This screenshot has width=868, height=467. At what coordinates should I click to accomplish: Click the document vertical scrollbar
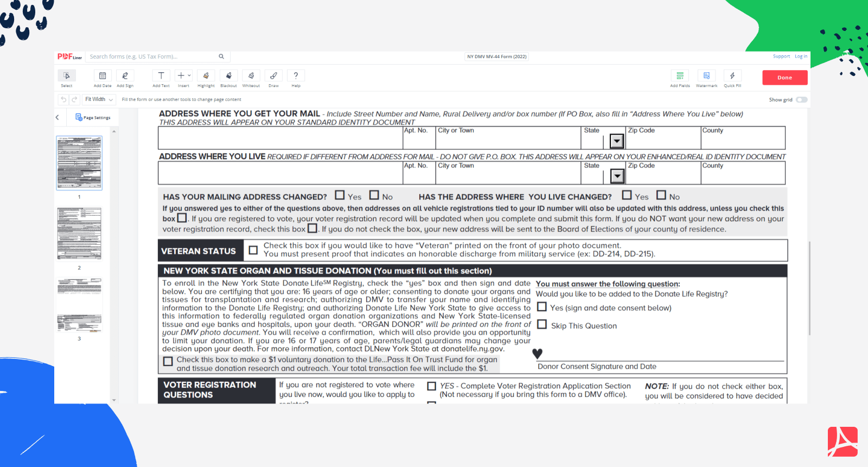809,288
